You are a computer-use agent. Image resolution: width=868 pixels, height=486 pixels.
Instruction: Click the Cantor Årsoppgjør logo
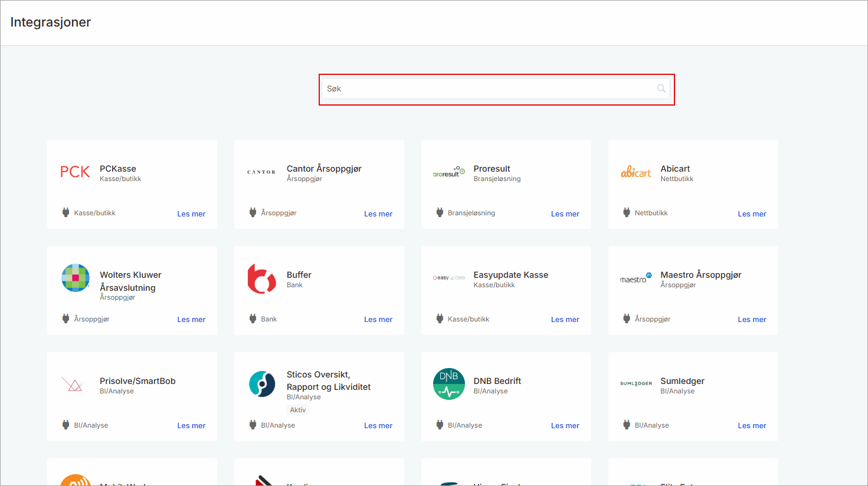261,172
